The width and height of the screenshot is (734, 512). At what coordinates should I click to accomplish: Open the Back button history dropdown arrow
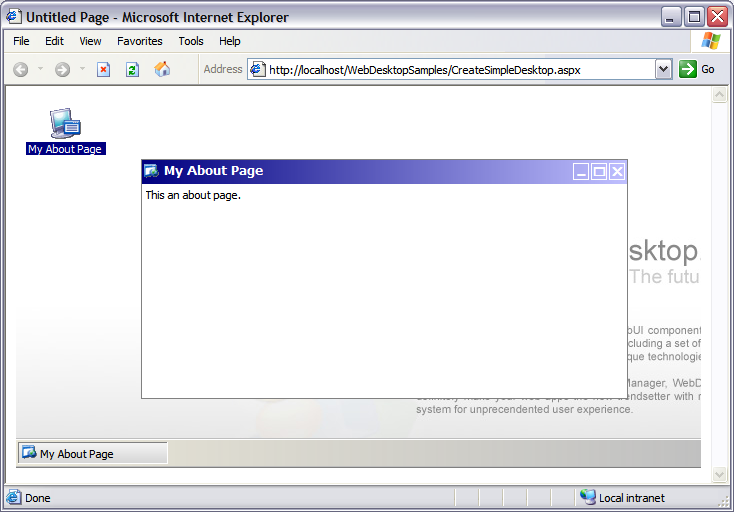coord(40,69)
